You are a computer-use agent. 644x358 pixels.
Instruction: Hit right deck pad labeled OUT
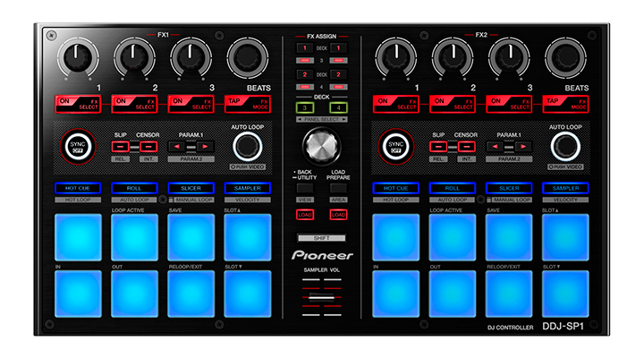453,294
